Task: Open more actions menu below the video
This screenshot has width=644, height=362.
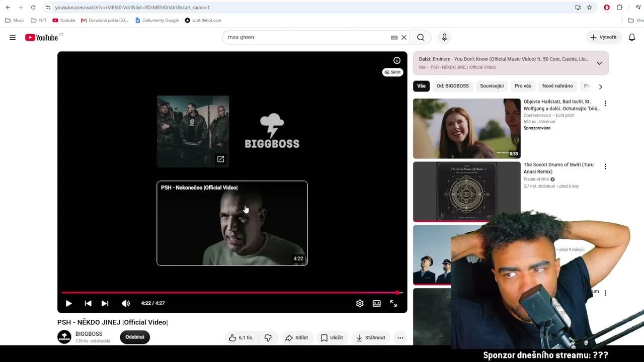Action: (400, 338)
